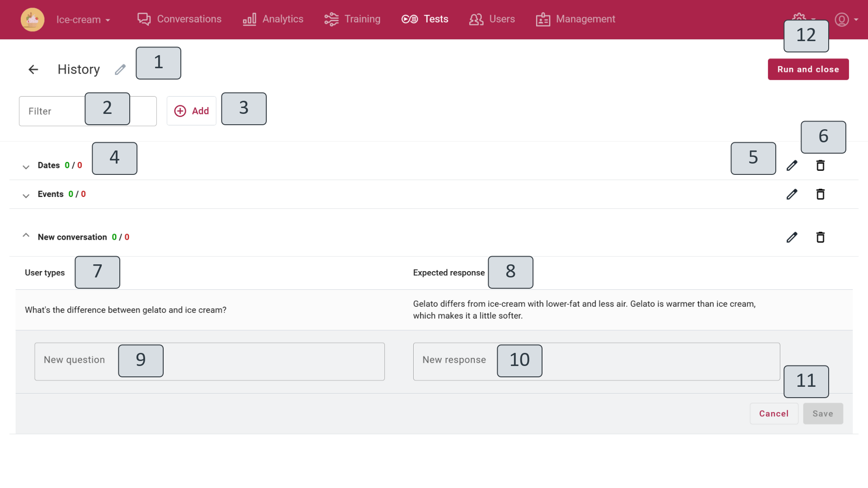Expand the Events group chevron
This screenshot has width=868, height=488.
(26, 196)
